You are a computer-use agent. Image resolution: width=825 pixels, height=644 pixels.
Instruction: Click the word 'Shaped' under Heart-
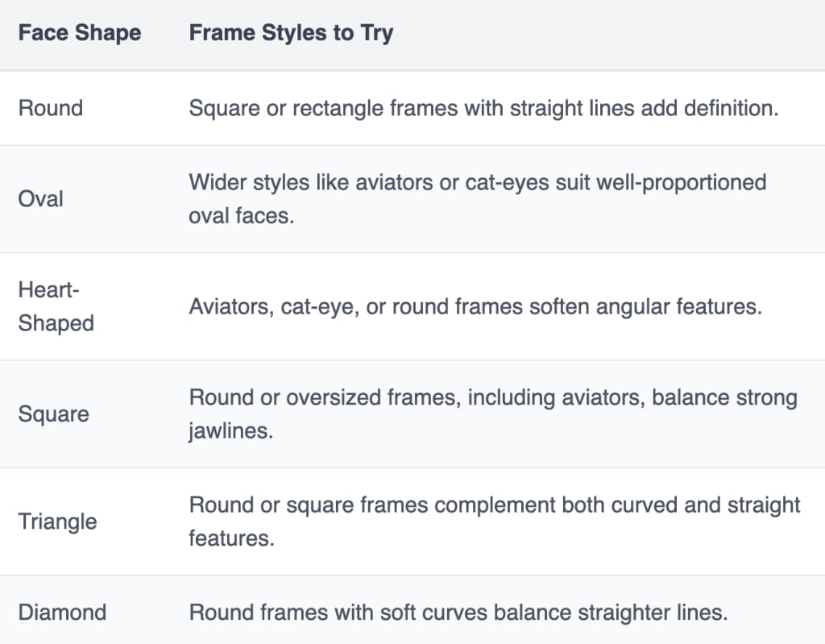[56, 323]
